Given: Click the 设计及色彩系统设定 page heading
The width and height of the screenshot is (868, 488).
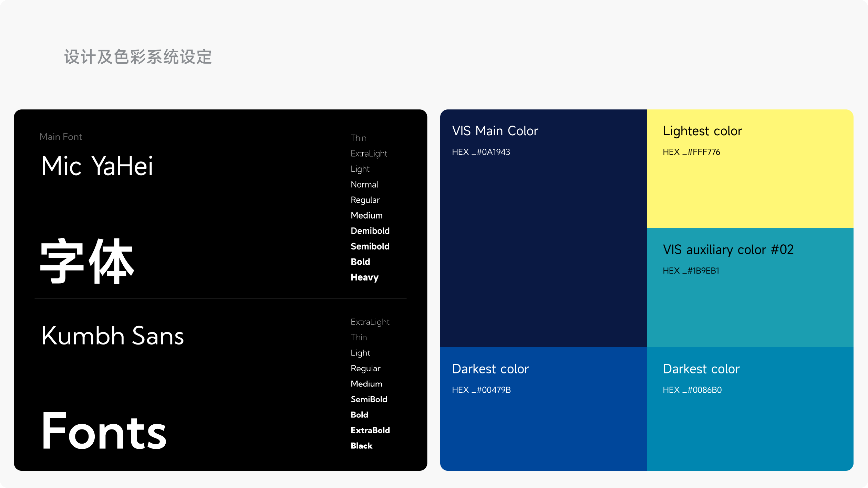Looking at the screenshot, I should (x=138, y=57).
